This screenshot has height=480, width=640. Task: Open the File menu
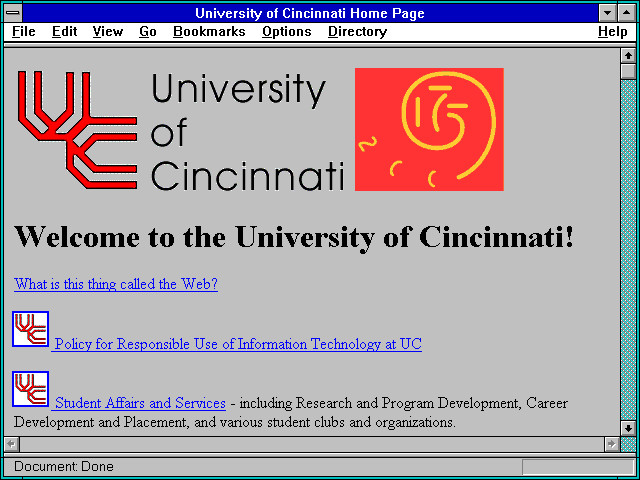coord(24,32)
